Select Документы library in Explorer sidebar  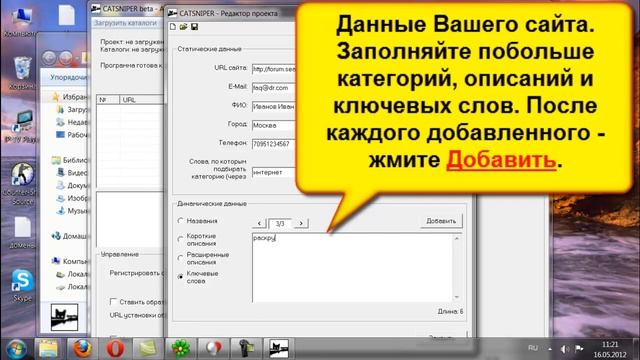pyautogui.click(x=72, y=185)
